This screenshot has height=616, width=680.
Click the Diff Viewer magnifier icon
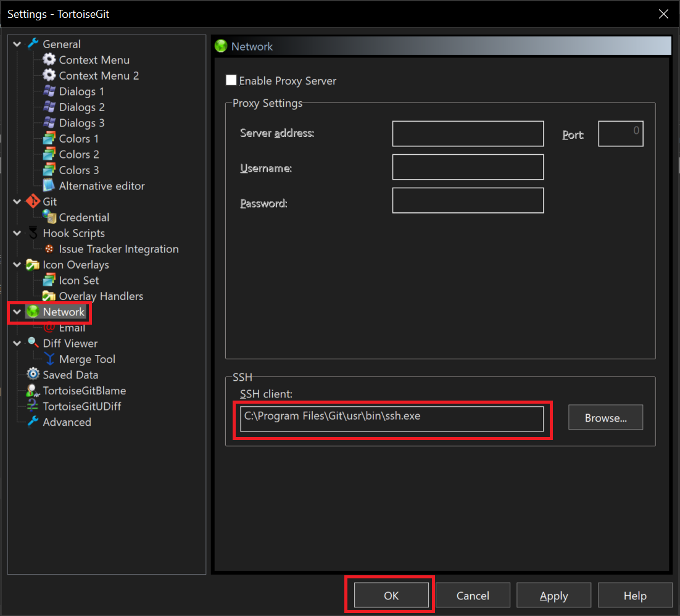pos(33,343)
